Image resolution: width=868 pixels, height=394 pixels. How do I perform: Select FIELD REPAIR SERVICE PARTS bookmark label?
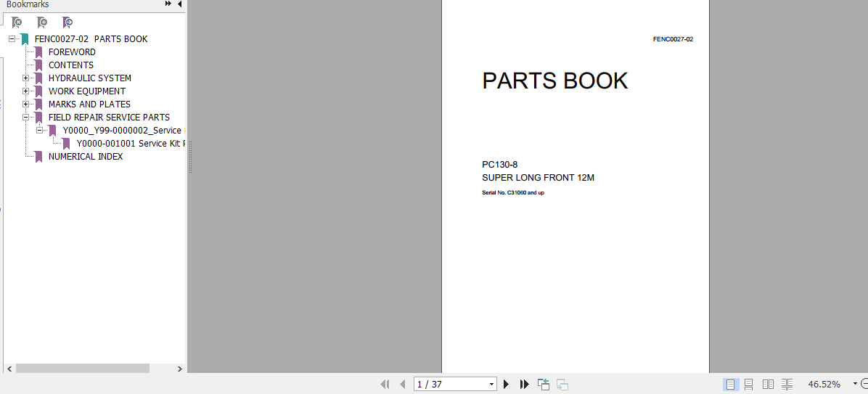(109, 118)
